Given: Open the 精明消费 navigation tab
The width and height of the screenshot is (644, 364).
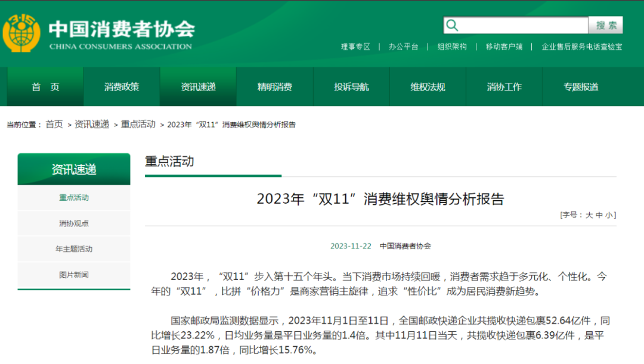Looking at the screenshot, I should pyautogui.click(x=274, y=87).
